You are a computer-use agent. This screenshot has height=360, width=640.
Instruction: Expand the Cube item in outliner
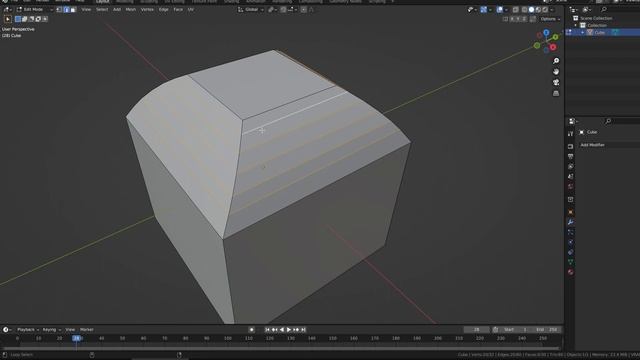point(583,32)
